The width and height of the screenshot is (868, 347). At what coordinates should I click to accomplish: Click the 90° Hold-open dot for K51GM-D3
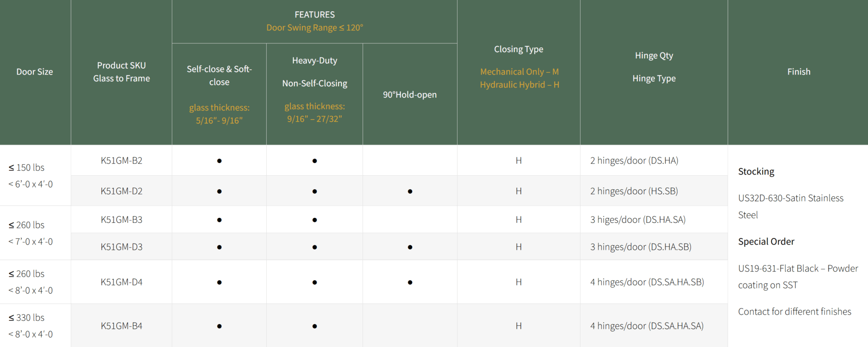coord(410,247)
